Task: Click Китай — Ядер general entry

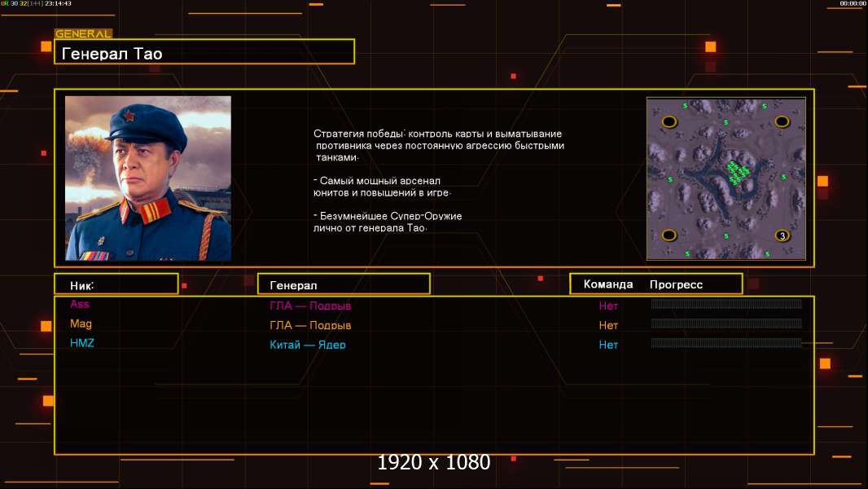Action: click(x=307, y=345)
